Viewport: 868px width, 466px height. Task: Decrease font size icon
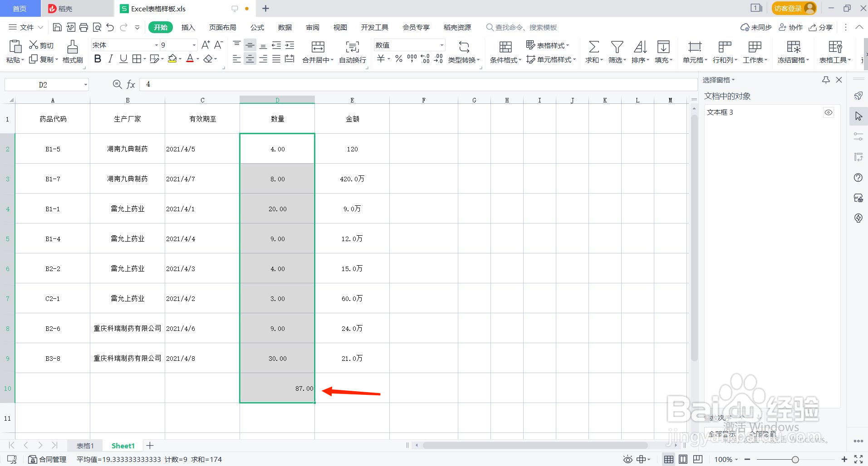(x=218, y=45)
